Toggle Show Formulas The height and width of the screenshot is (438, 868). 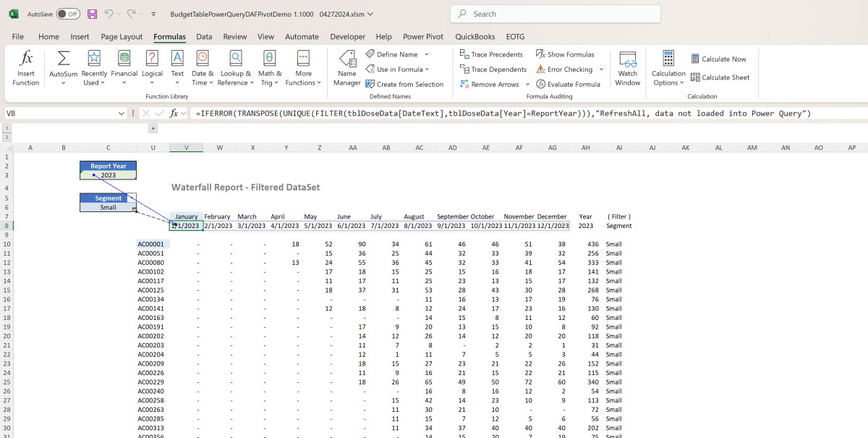565,54
